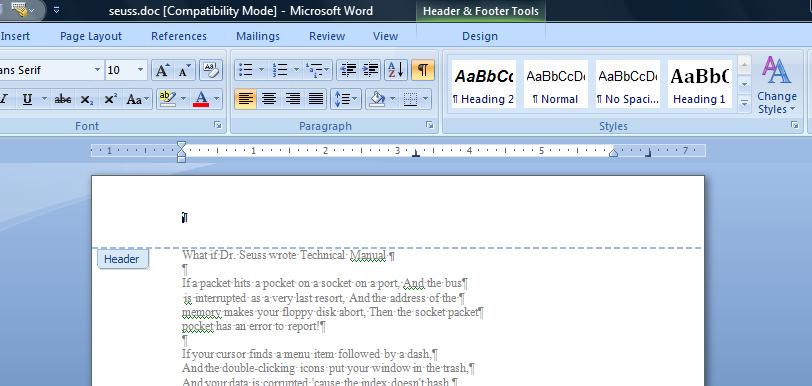812x386 pixels.
Task: Open the font color dropdown arrow
Action: coord(216,98)
